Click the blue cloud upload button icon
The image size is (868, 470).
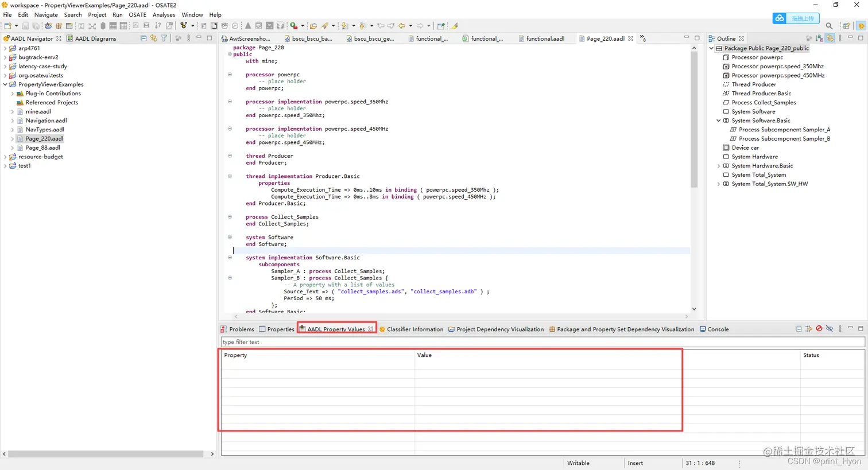(x=780, y=18)
